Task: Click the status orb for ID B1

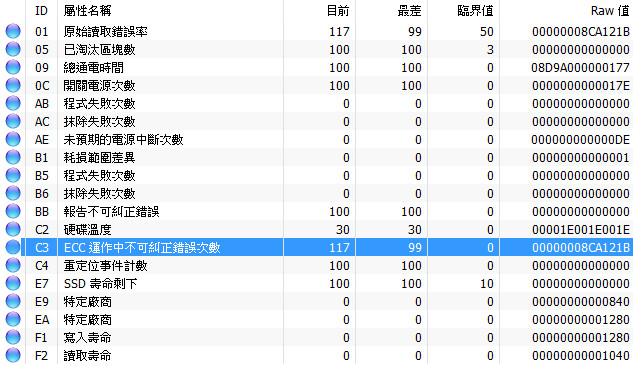Action: pos(13,157)
